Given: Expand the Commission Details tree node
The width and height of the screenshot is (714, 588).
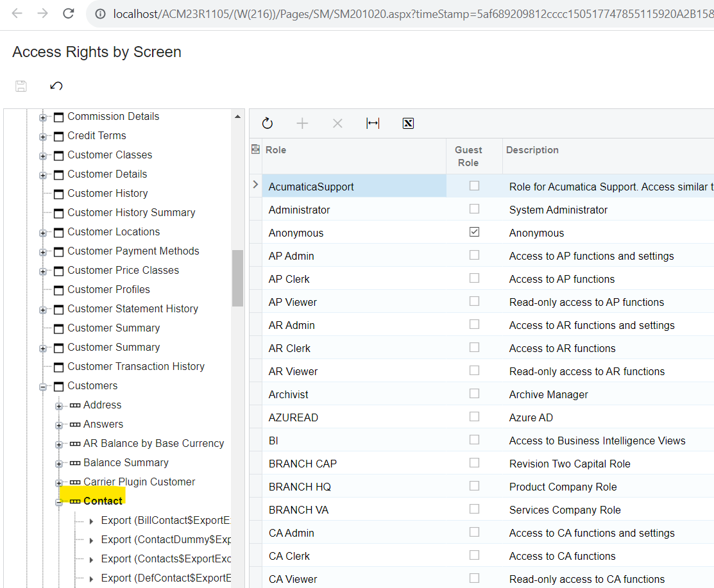Looking at the screenshot, I should 43,117.
